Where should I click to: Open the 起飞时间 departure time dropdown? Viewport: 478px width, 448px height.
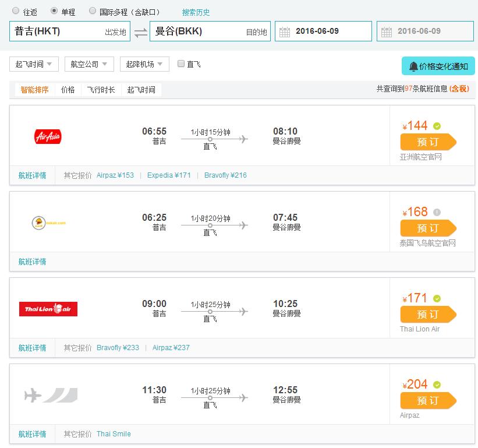pyautogui.click(x=34, y=64)
